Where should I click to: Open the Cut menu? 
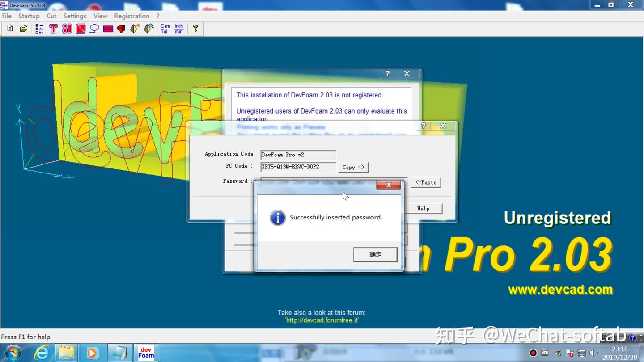pos(51,16)
